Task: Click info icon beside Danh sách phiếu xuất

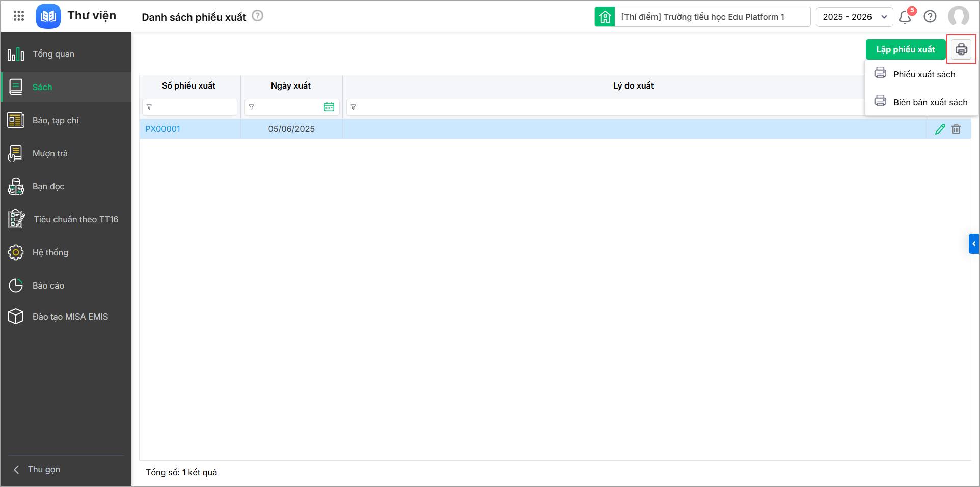Action: tap(258, 16)
